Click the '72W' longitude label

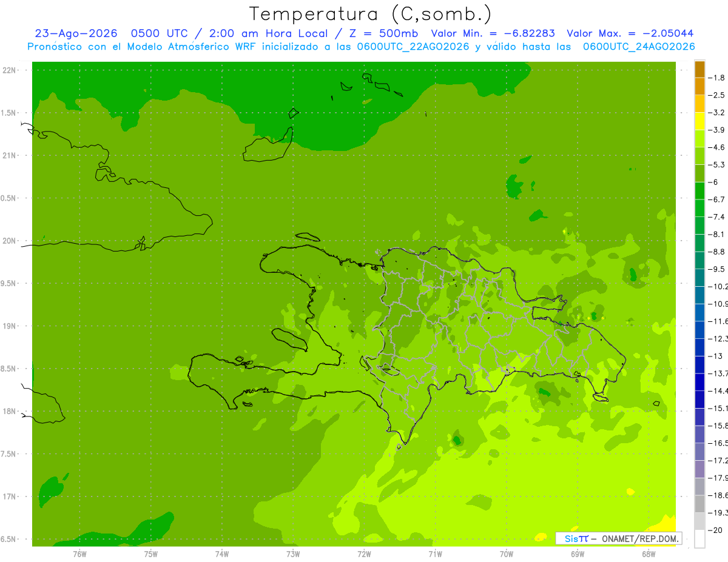click(x=364, y=554)
